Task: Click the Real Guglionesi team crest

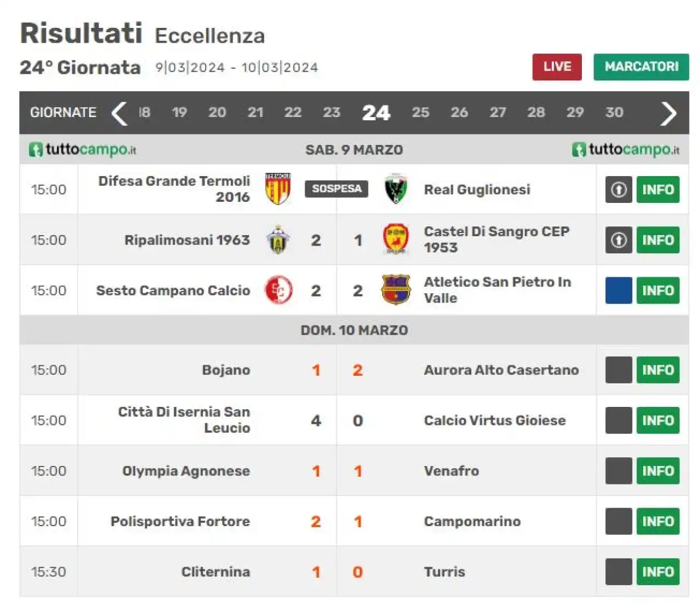Action: click(395, 189)
